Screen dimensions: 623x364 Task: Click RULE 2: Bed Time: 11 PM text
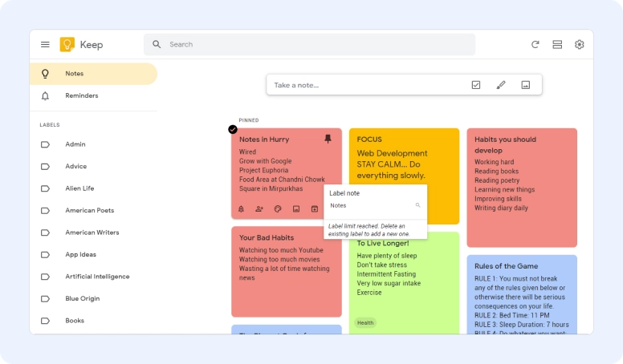(x=511, y=316)
